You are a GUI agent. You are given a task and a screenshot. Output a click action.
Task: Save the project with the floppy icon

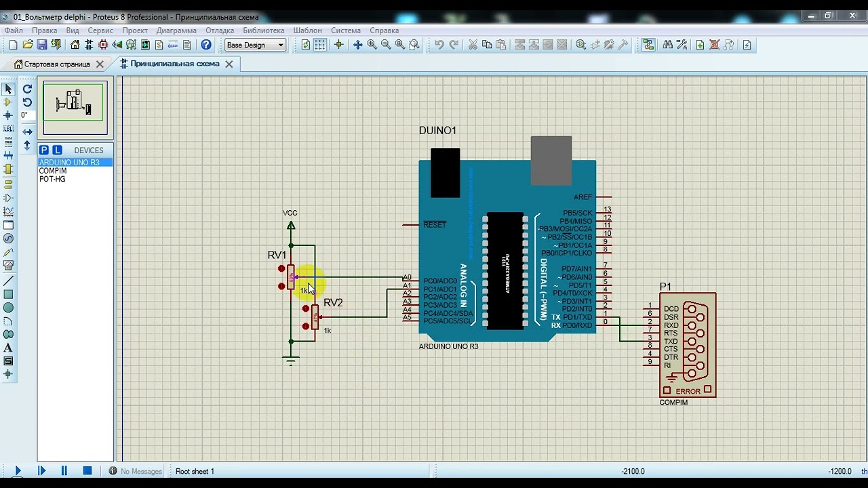41,45
